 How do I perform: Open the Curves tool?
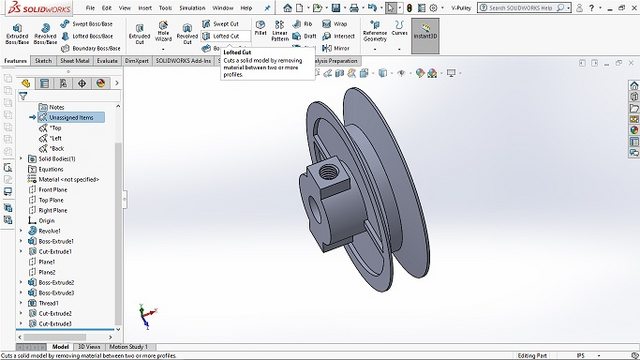pyautogui.click(x=399, y=28)
